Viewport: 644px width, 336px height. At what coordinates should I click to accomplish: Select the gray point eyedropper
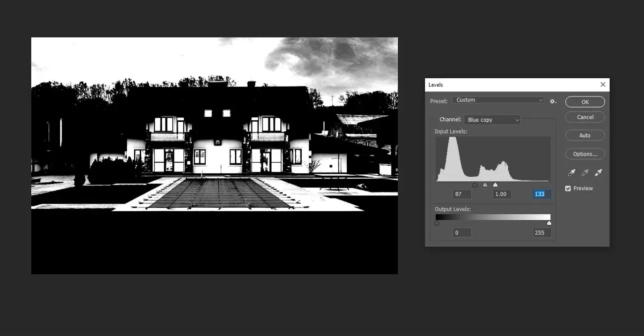click(x=585, y=173)
